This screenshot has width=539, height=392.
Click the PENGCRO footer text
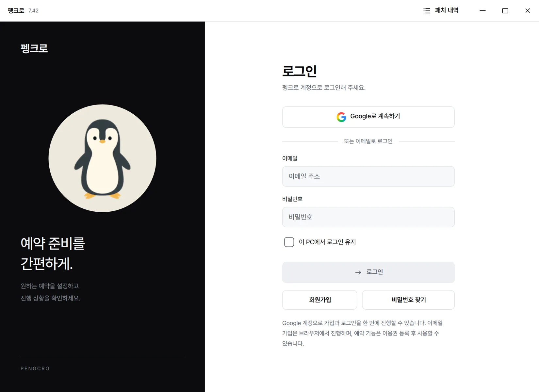click(35, 368)
